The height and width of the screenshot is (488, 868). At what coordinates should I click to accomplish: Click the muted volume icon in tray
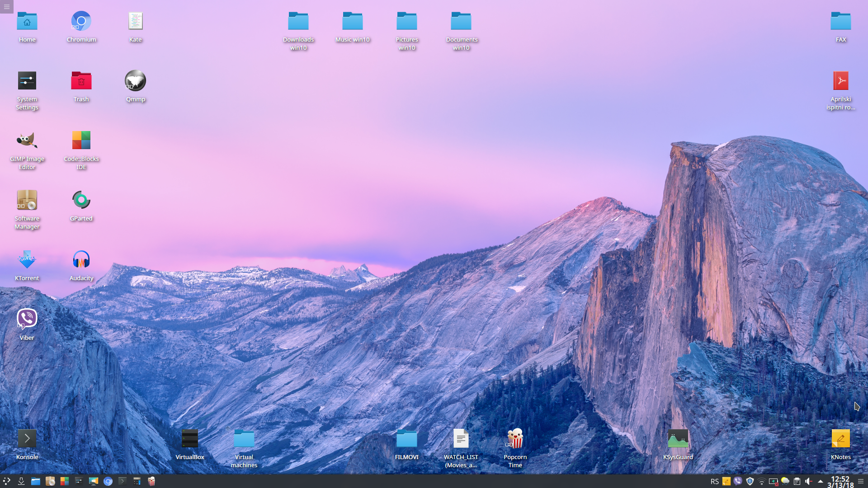point(809,481)
